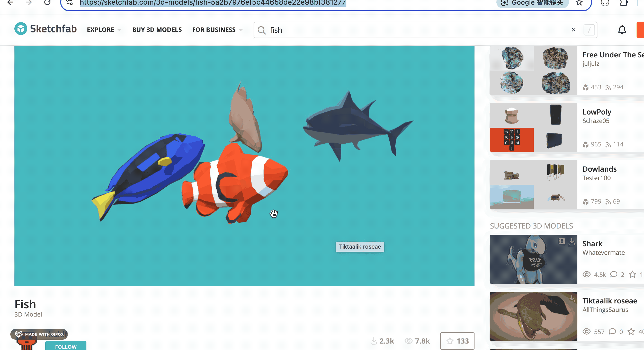Expand the FOR BUSINESS menu
This screenshot has width=644, height=350.
coord(217,30)
